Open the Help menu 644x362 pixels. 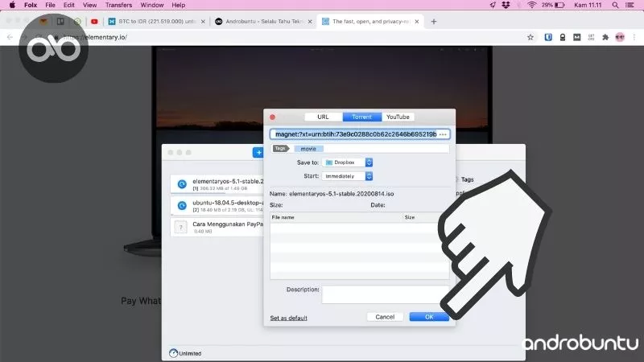[178, 5]
